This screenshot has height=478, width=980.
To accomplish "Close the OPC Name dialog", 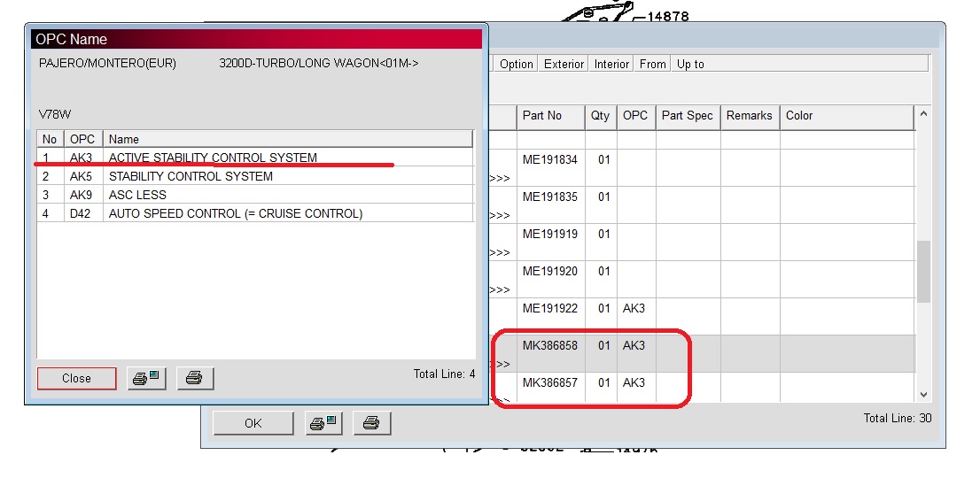I will click(x=76, y=378).
